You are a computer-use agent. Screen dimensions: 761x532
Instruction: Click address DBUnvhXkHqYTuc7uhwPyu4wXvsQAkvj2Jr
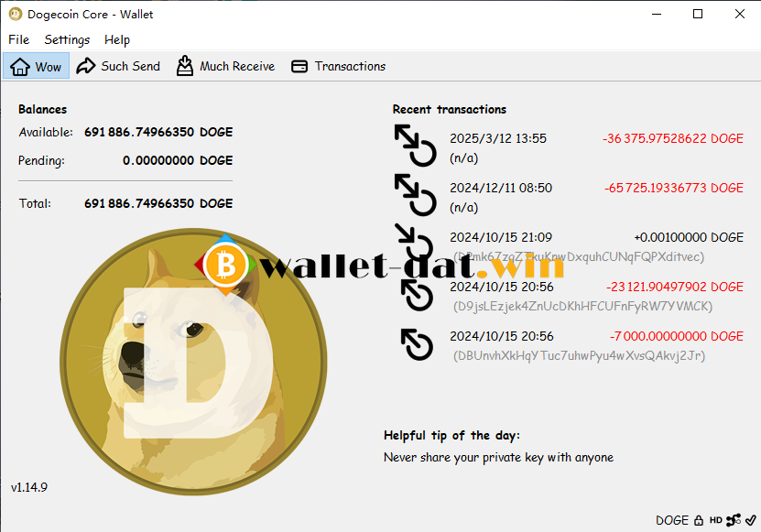[579, 356]
